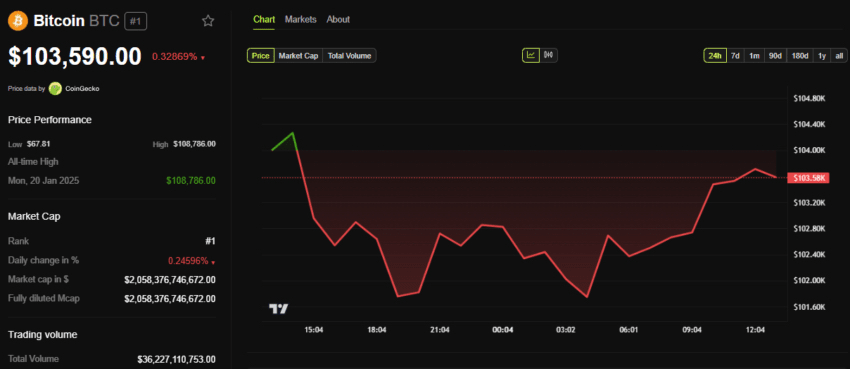Image resolution: width=850 pixels, height=369 pixels.
Task: Add Bitcoin to favorites with star icon
Action: 208,21
